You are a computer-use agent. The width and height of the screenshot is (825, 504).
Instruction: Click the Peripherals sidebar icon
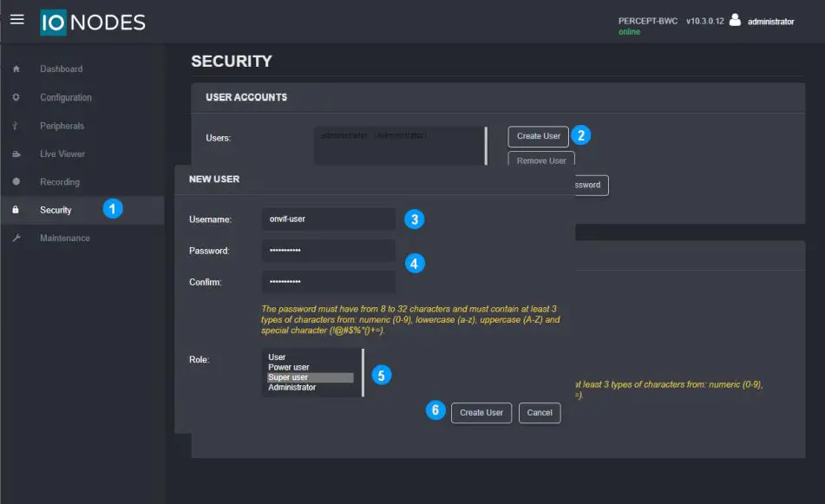point(16,126)
